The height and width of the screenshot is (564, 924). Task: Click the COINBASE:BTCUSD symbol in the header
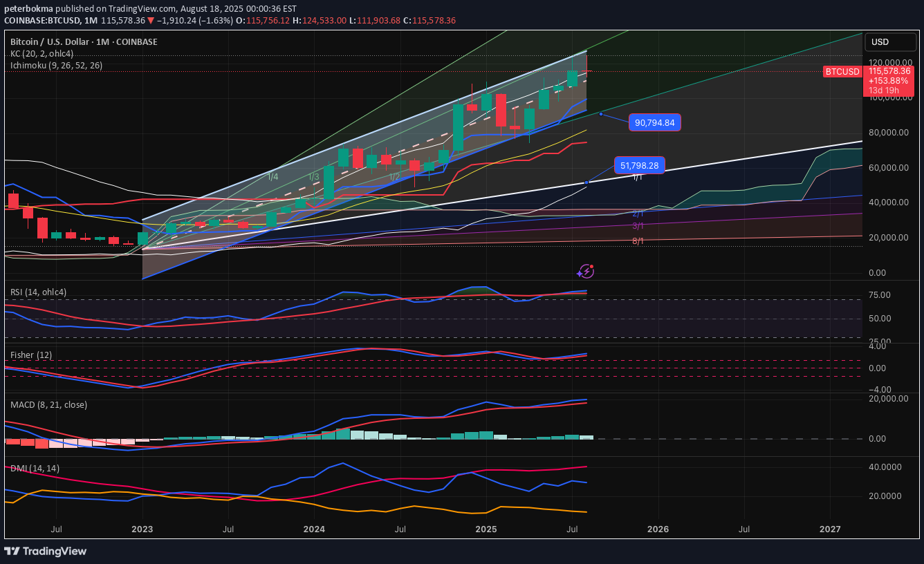44,21
